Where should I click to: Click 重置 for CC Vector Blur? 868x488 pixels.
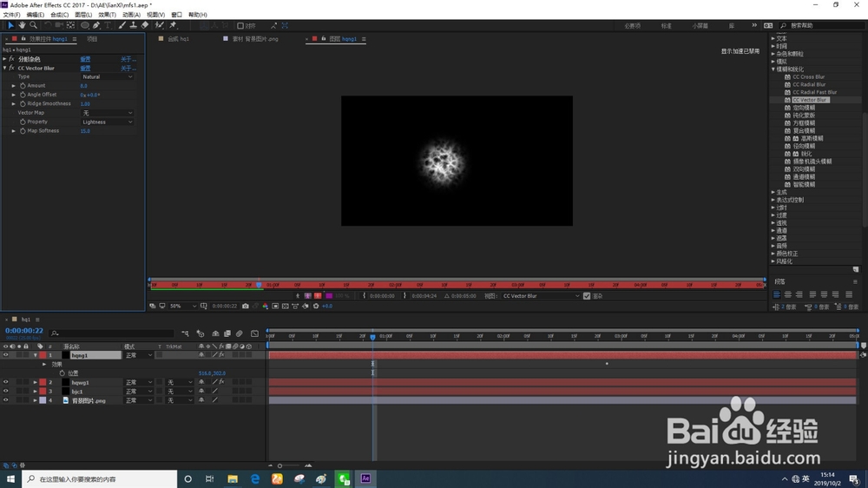click(85, 68)
